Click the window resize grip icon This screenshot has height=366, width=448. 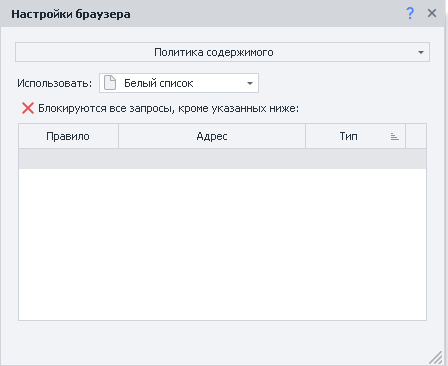click(x=435, y=357)
